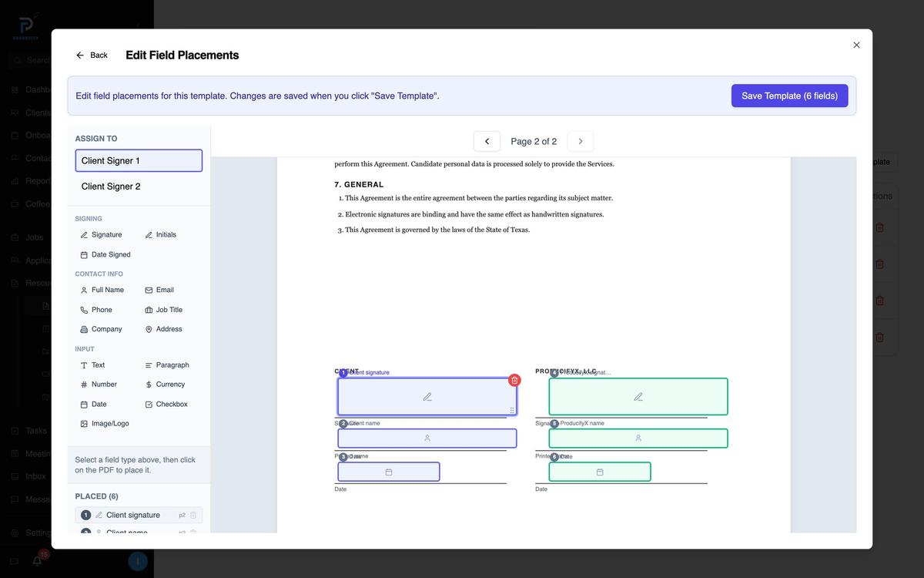Click the 'PLACED (6)' heading
The height and width of the screenshot is (578, 924).
coord(97,496)
